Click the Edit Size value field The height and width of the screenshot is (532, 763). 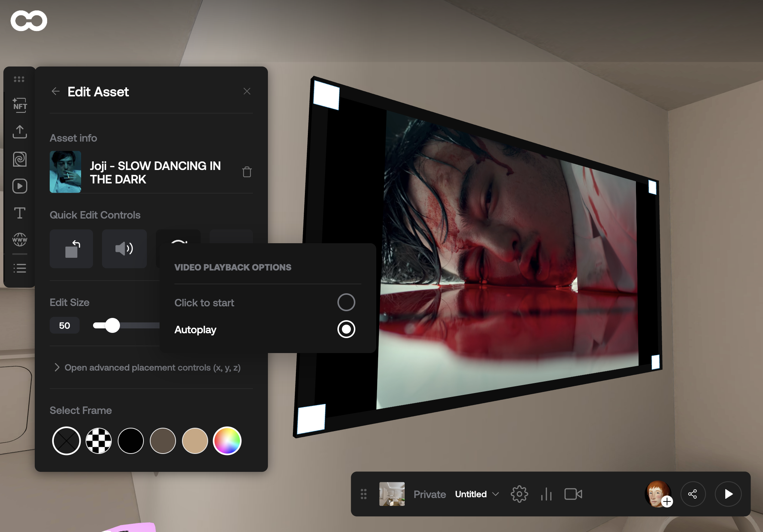pyautogui.click(x=65, y=325)
